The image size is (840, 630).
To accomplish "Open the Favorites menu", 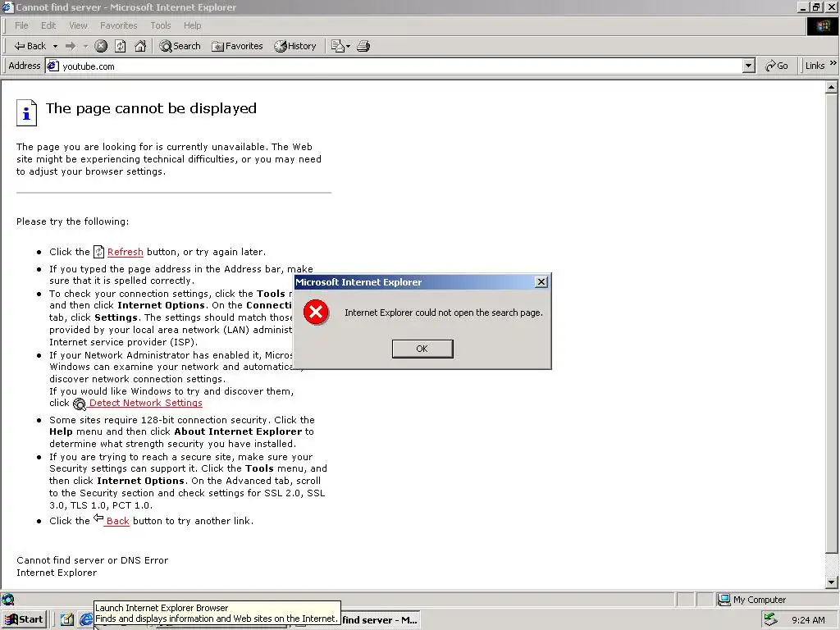I will click(118, 25).
